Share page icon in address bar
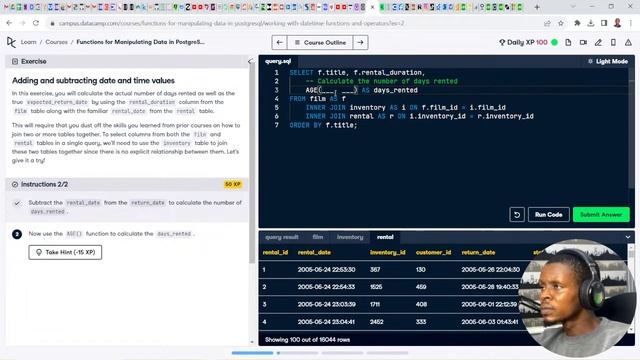640x360 pixels. click(x=547, y=23)
